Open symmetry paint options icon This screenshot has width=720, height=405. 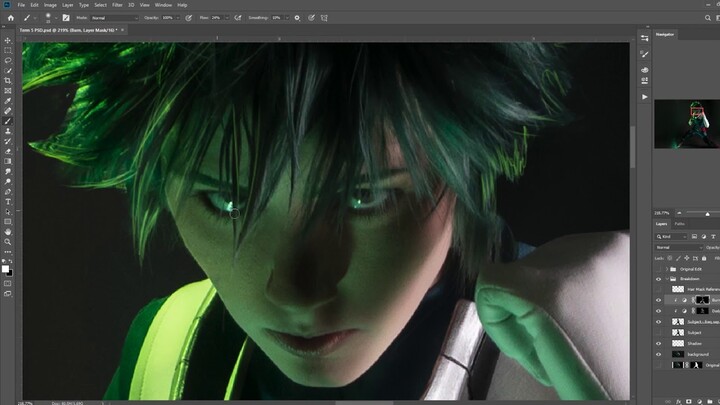pos(324,18)
